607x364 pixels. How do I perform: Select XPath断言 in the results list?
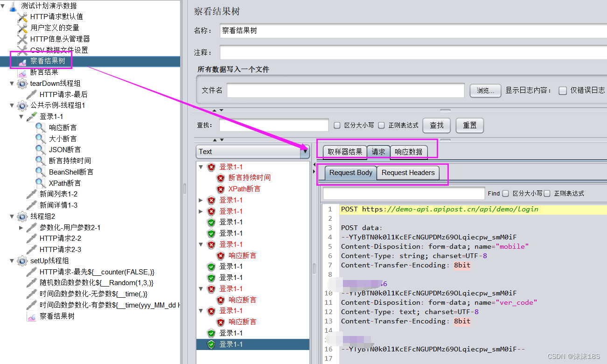pyautogui.click(x=244, y=189)
